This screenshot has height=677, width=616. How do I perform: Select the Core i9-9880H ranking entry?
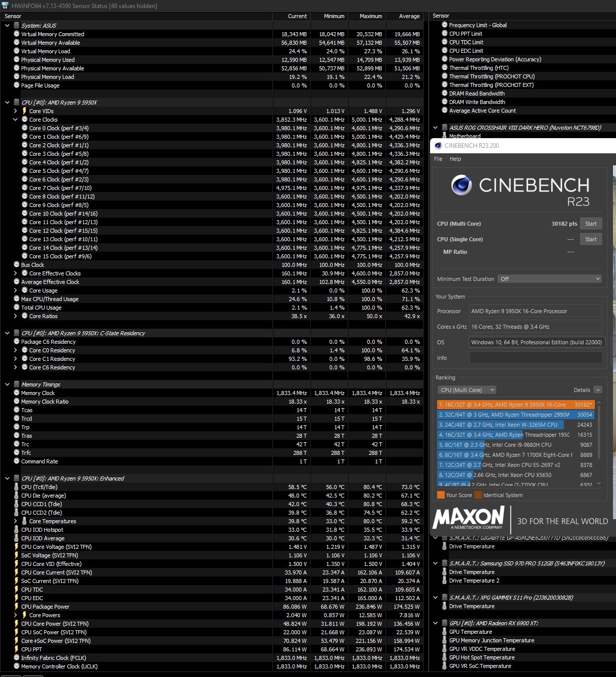click(x=516, y=445)
